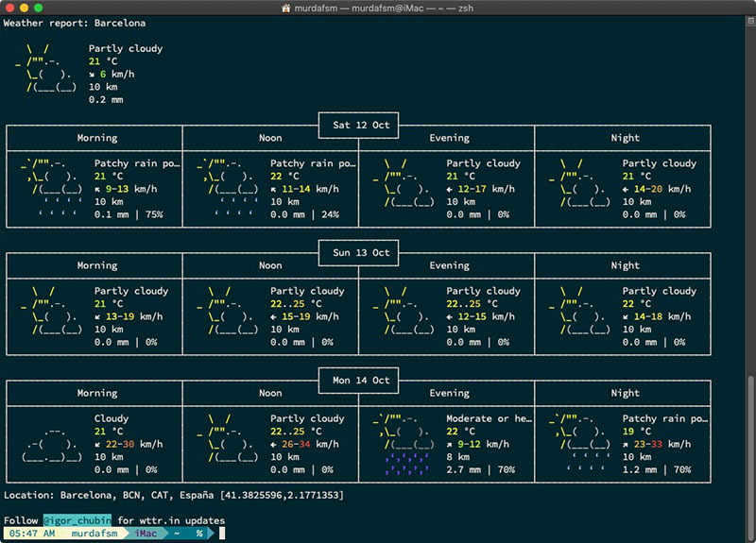Screen dimensions: 756x543
Task: Click the iMac hostname prompt segment
Action: (x=146, y=534)
